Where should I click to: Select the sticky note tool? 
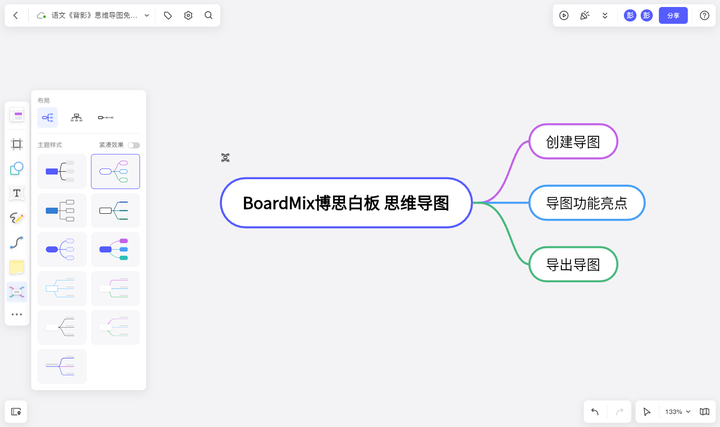[17, 267]
